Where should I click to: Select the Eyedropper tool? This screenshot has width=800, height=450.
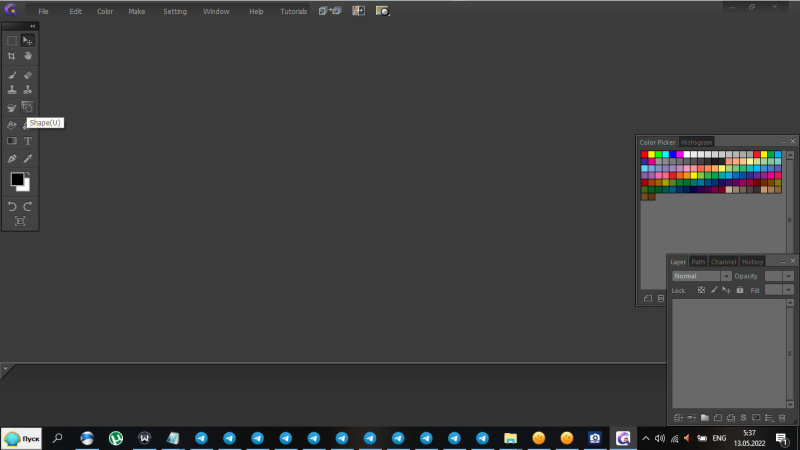(28, 158)
